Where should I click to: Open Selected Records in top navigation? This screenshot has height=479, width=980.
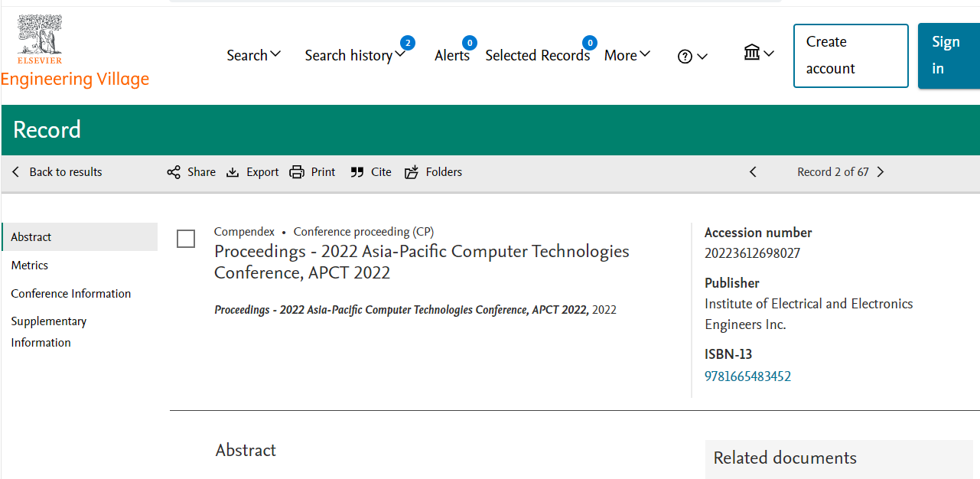click(538, 56)
